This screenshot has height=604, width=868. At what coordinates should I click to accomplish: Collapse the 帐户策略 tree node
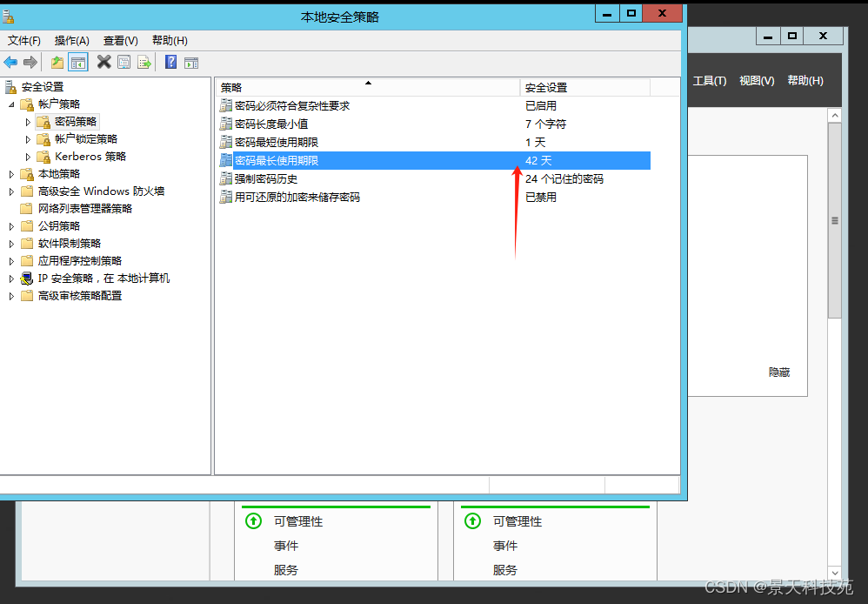tap(11, 104)
